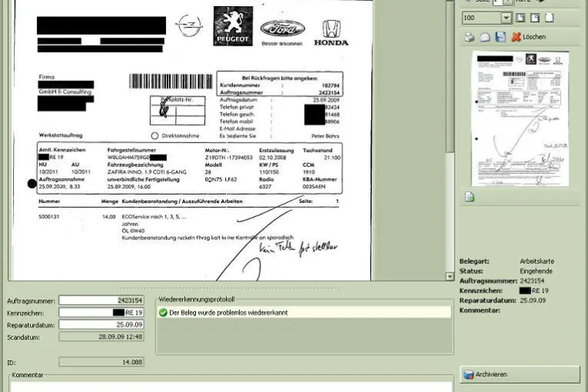Viewport: 588px width, 392px height.
Task: Click the Reparaturdatum input field
Action: click(x=101, y=324)
